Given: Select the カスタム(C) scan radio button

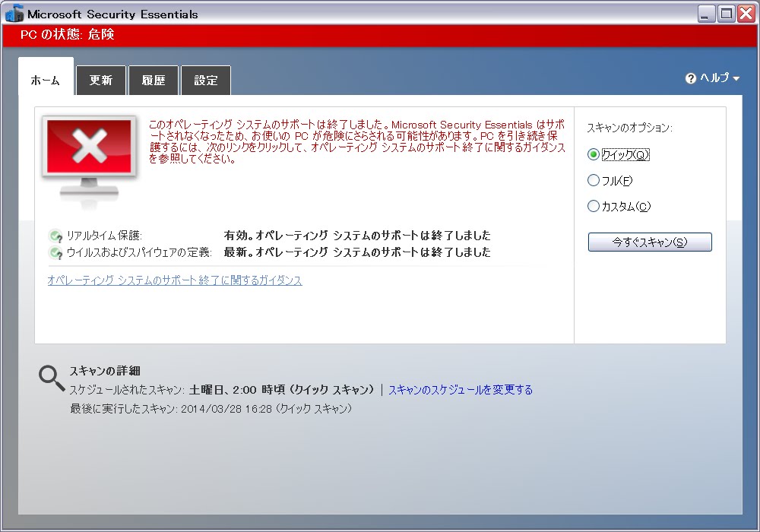Looking at the screenshot, I should (594, 206).
